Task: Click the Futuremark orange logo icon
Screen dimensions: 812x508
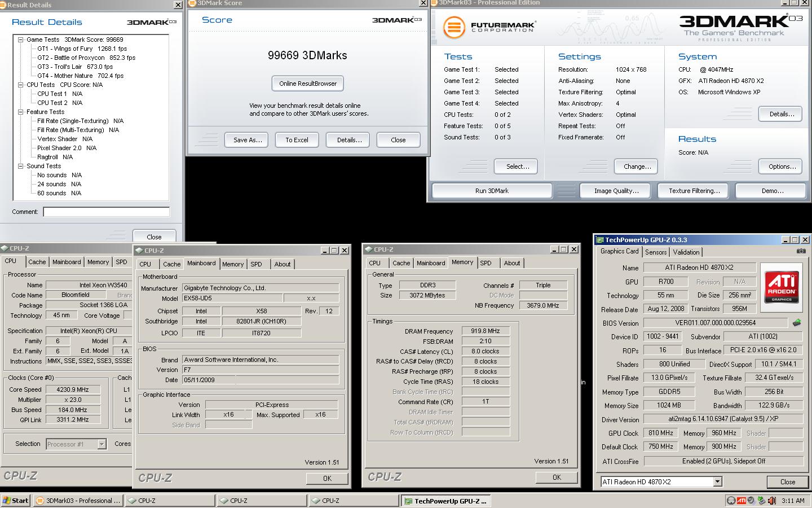Action: [454, 27]
